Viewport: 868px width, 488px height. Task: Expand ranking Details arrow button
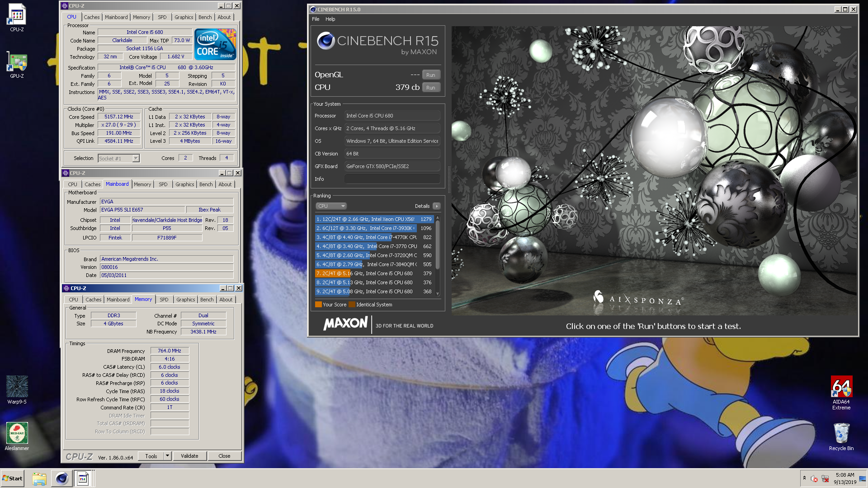pyautogui.click(x=436, y=206)
